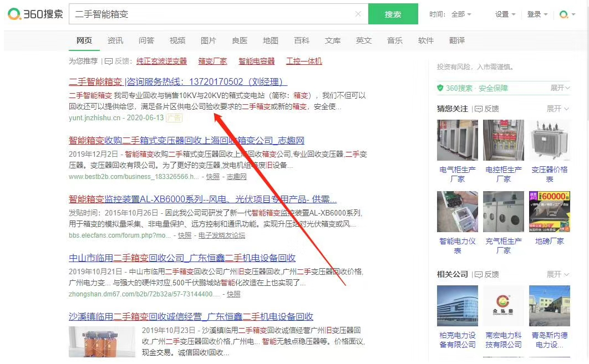Expand the 360搜索·安全保障 section

pyautogui.click(x=560, y=88)
